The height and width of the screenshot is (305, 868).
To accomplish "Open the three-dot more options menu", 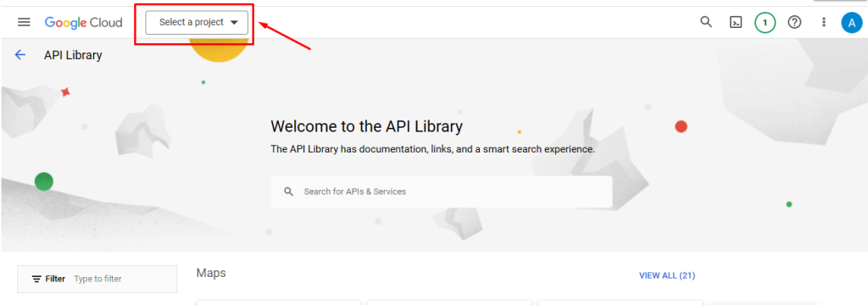I will pyautogui.click(x=824, y=23).
